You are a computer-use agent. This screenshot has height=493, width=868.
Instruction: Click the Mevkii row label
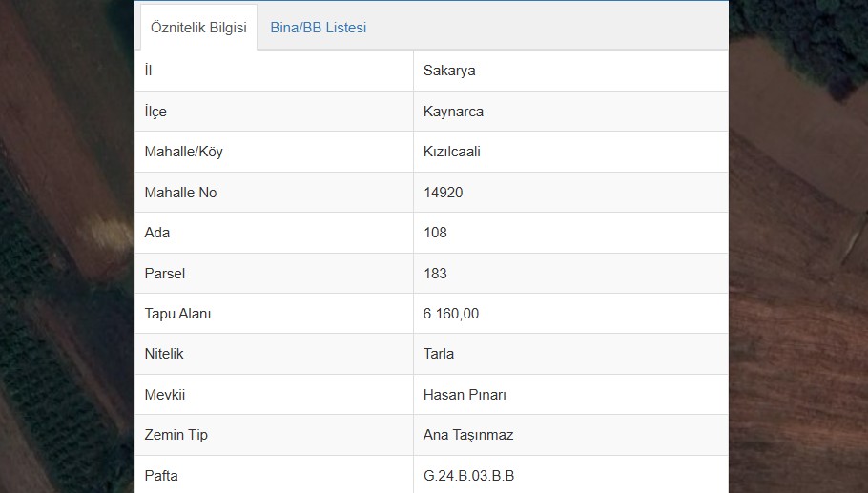(163, 395)
